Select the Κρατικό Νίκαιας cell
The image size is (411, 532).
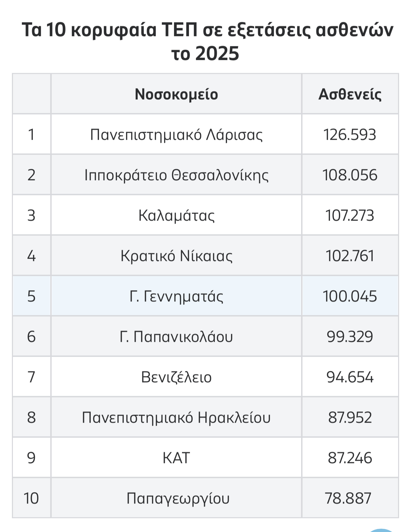tap(176, 256)
